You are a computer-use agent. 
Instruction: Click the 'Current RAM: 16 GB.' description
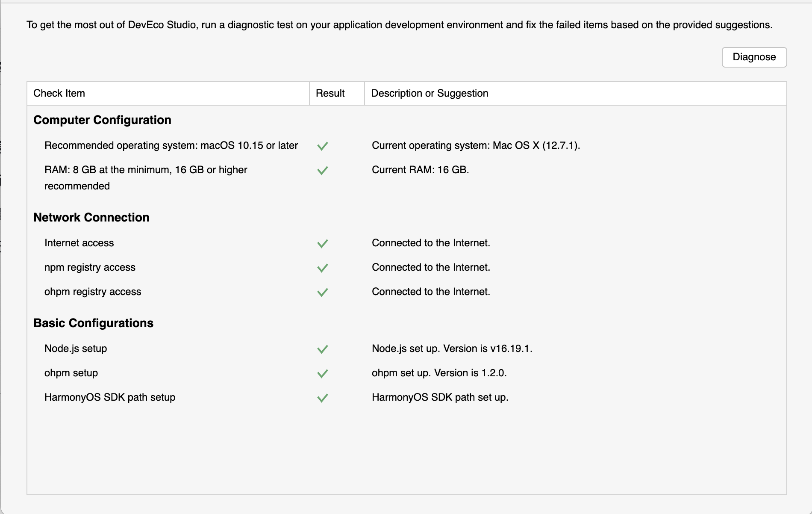[x=421, y=170]
